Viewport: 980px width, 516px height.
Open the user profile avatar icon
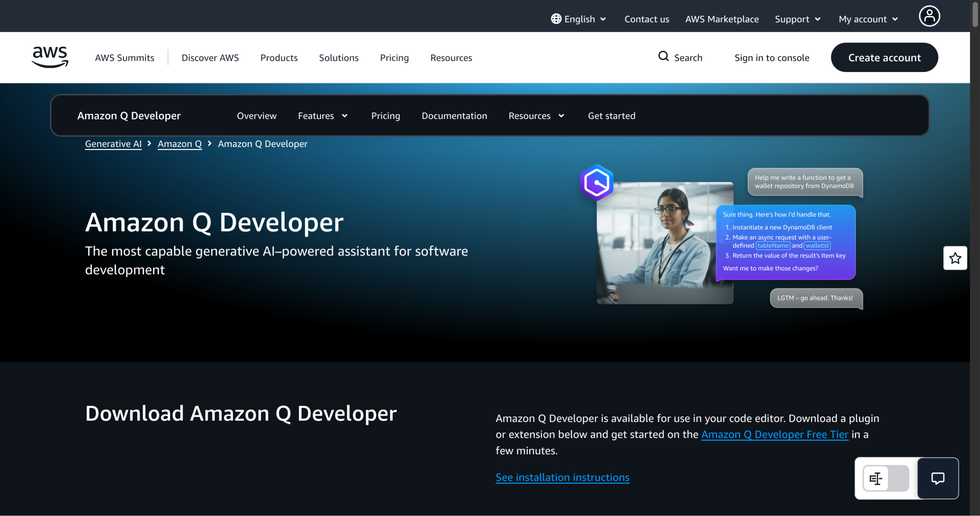point(929,16)
